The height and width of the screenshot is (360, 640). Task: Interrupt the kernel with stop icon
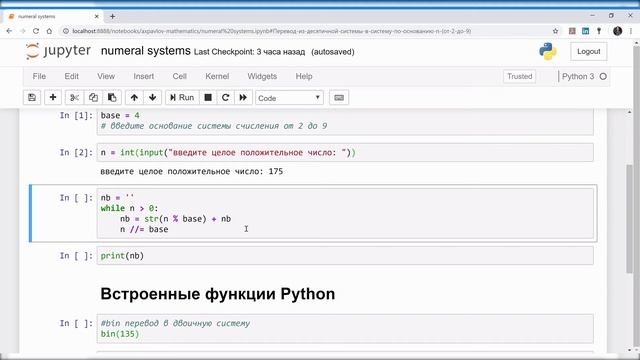click(x=208, y=98)
